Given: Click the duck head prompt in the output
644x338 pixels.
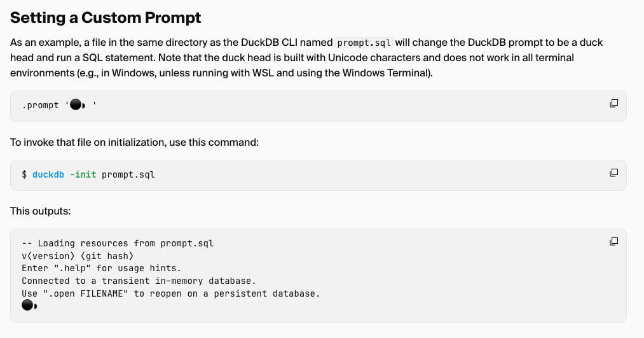Looking at the screenshot, I should pos(30,305).
